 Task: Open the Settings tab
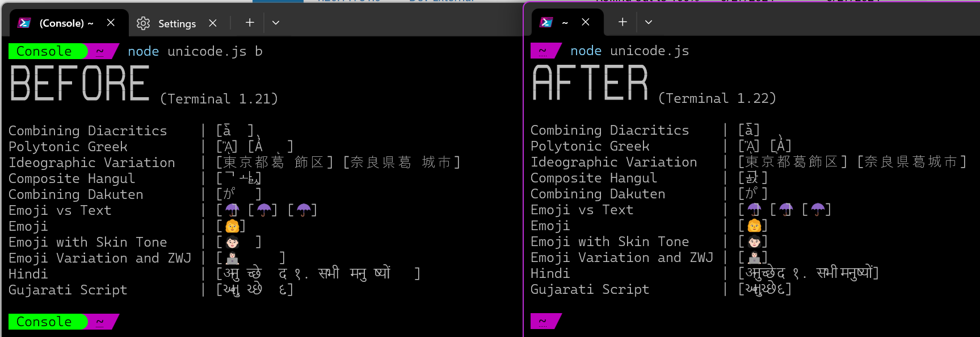[177, 23]
